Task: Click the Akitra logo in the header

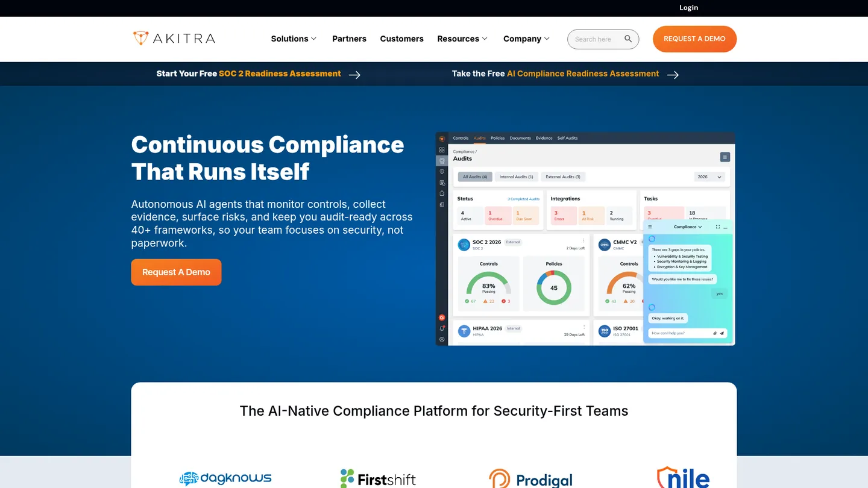Action: coord(174,39)
